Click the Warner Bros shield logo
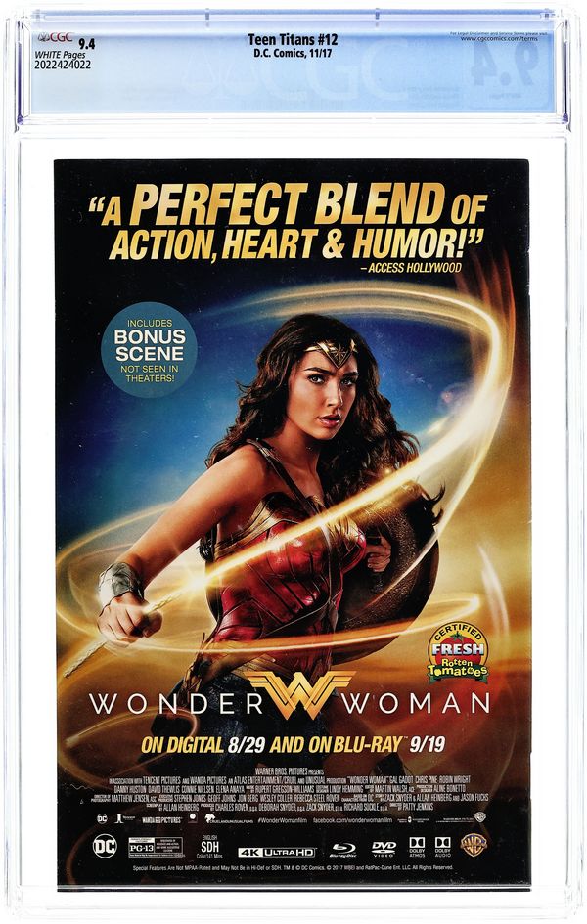Image resolution: width=587 pixels, height=924 pixels. (474, 846)
